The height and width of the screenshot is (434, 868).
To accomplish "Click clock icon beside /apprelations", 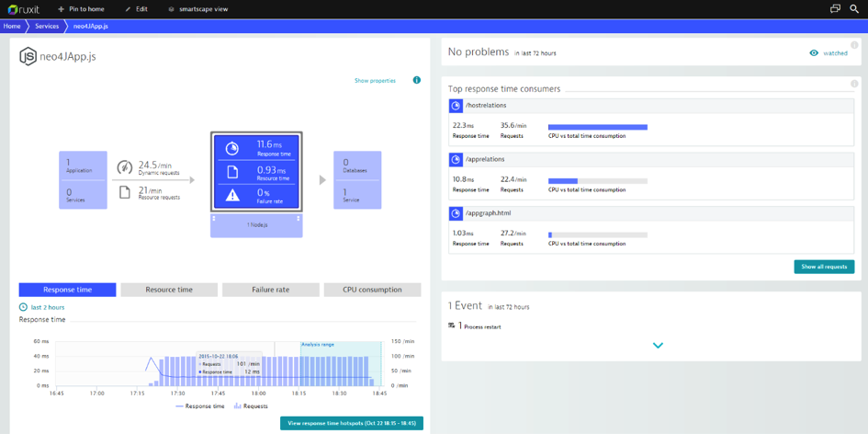I will coord(456,159).
